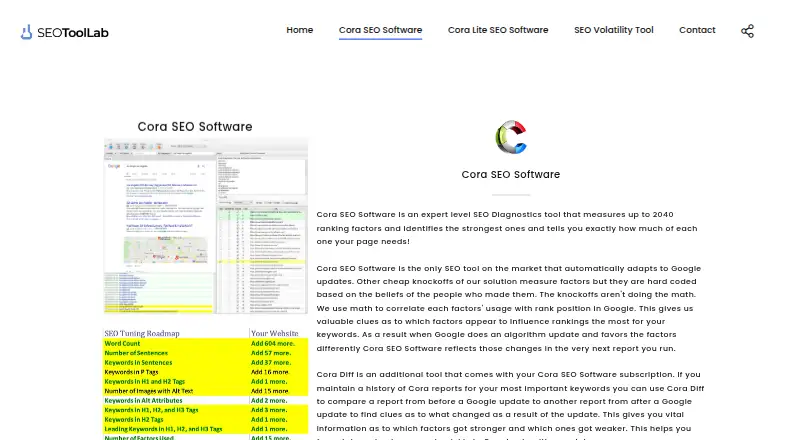Image resolution: width=800 pixels, height=440 pixels.
Task: Select Cora SEO Software nav tab
Action: point(380,30)
